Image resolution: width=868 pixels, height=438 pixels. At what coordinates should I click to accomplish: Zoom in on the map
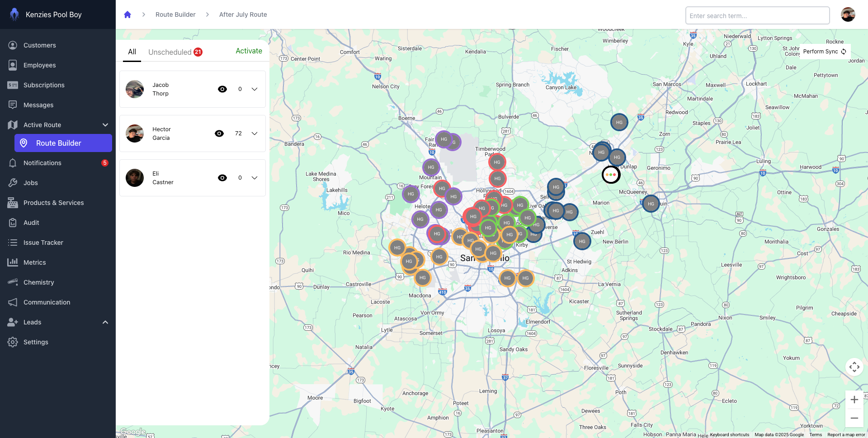854,400
